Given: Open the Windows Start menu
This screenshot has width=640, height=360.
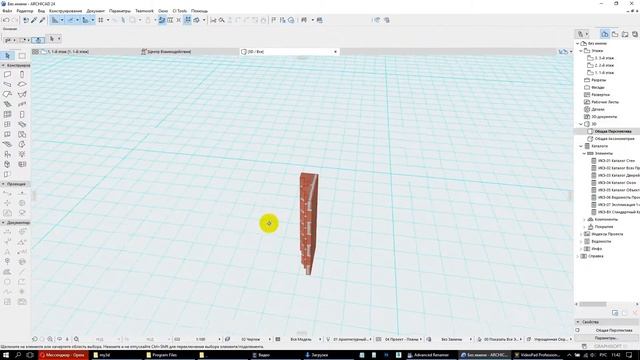Looking at the screenshot, I should click(6, 355).
